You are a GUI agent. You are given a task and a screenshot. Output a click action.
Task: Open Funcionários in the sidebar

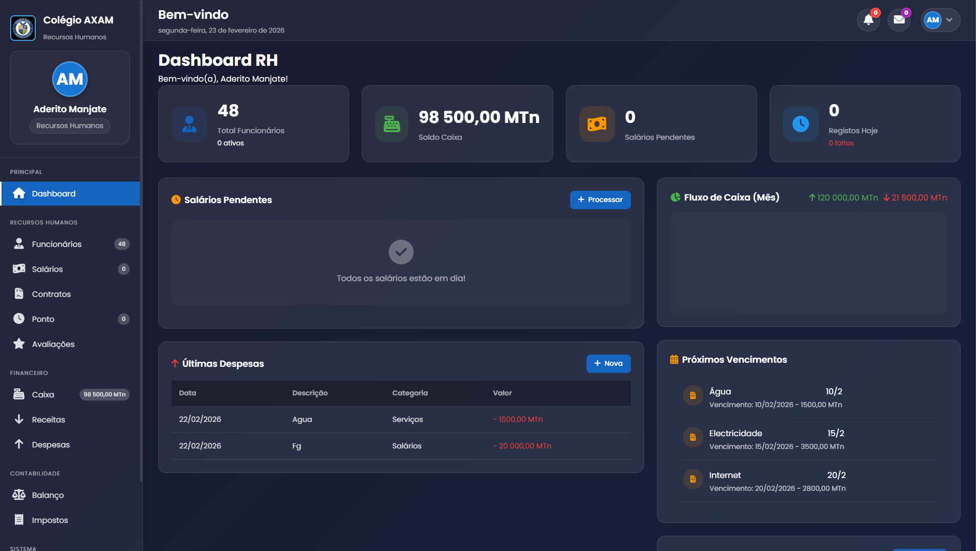[x=57, y=244]
